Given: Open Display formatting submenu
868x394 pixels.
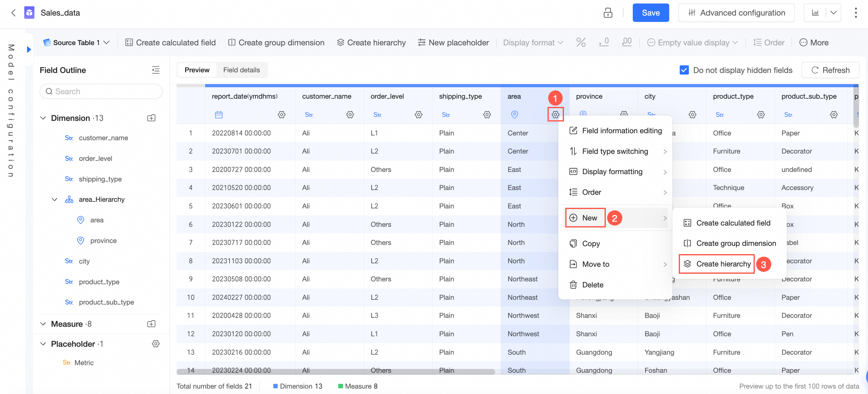Looking at the screenshot, I should click(615, 172).
